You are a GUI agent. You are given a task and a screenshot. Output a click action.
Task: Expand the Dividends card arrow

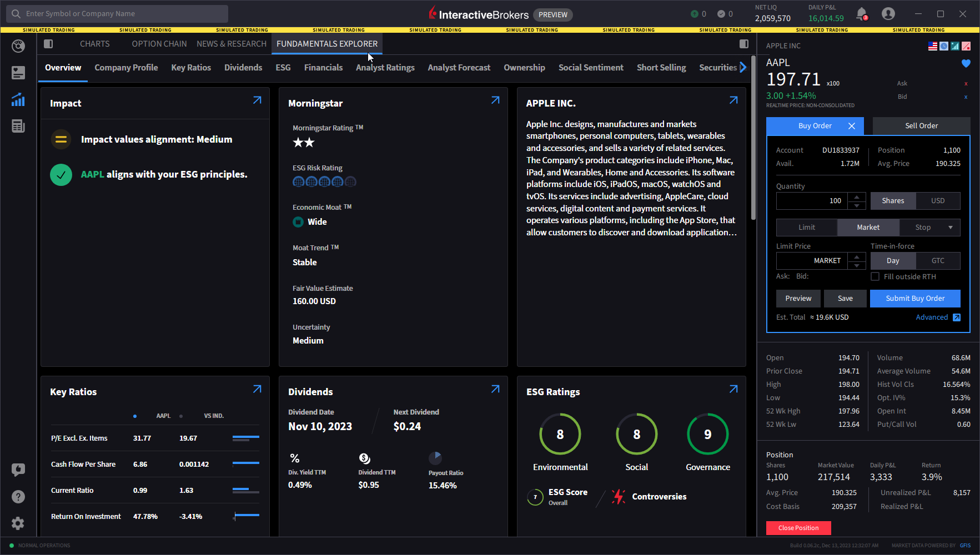(x=495, y=389)
